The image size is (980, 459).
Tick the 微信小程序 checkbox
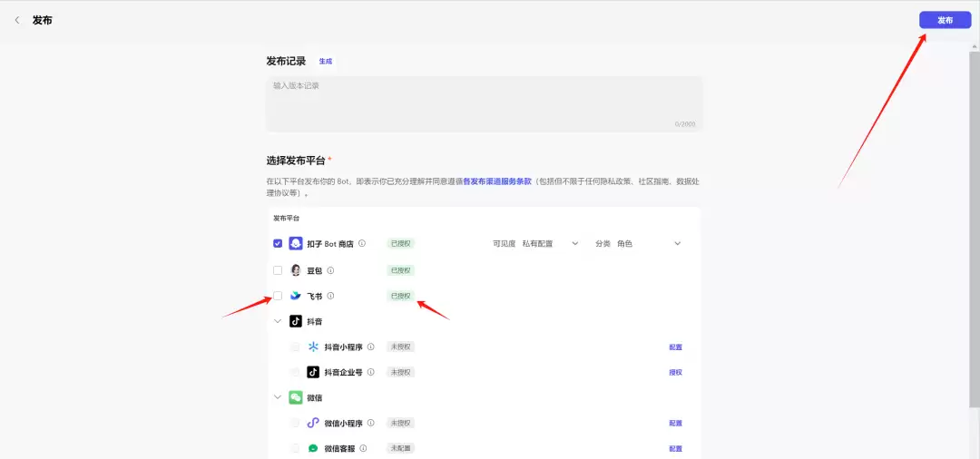295,423
